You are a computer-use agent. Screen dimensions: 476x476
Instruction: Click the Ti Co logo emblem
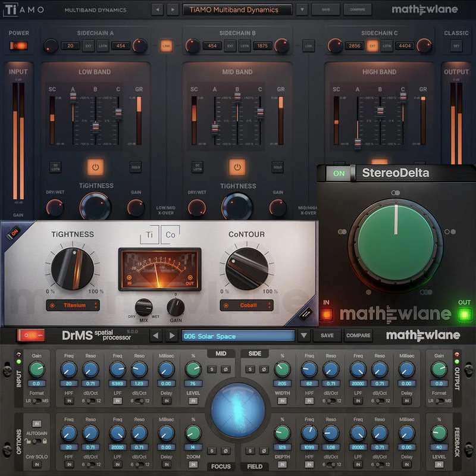160,234
